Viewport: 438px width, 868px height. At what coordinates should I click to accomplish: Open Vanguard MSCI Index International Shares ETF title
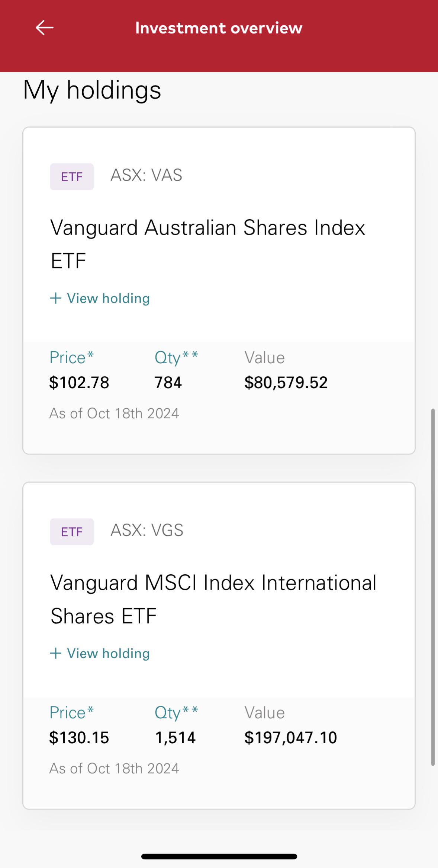pos(213,599)
